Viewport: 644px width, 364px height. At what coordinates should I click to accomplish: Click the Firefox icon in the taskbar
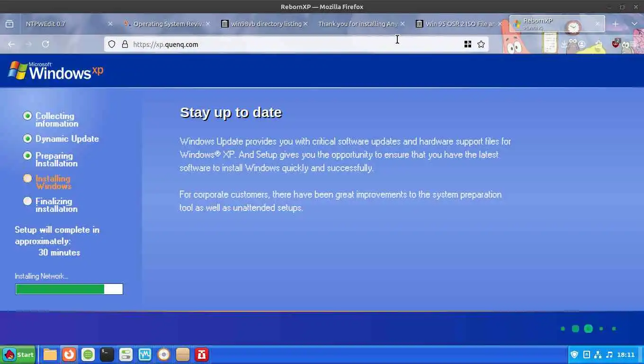pyautogui.click(x=69, y=355)
